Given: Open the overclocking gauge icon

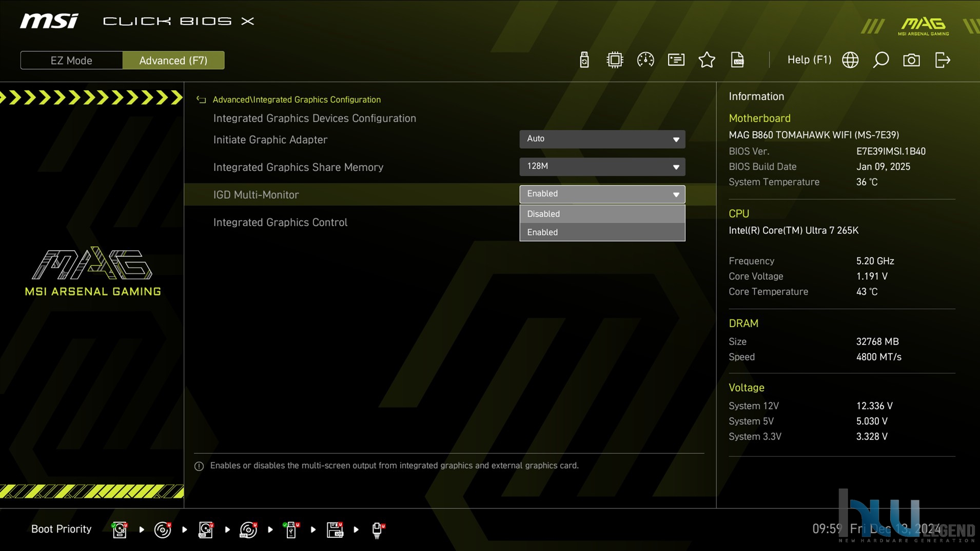Looking at the screenshot, I should [645, 60].
